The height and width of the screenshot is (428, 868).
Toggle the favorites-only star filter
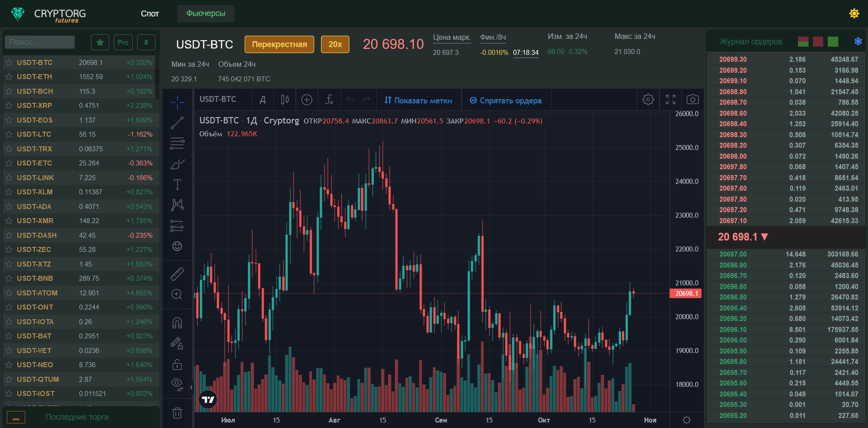[100, 42]
